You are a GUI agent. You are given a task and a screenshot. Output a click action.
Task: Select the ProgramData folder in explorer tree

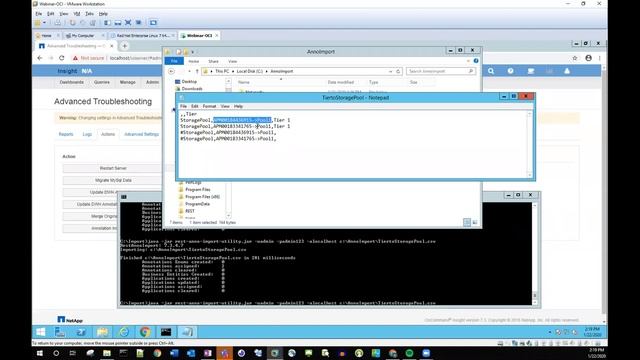pyautogui.click(x=197, y=204)
